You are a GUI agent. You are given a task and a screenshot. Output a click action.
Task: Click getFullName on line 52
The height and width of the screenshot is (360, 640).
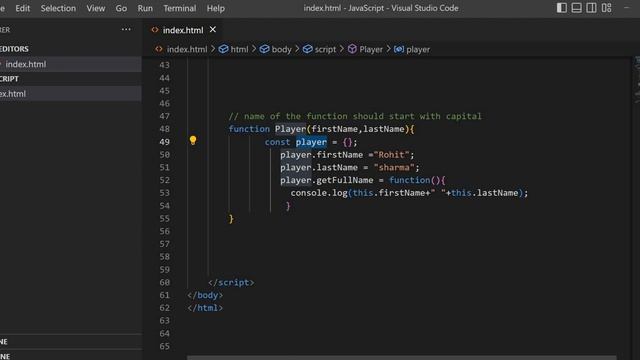tap(345, 180)
